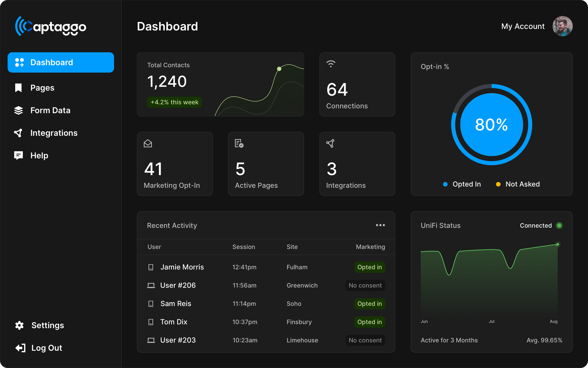Click the Total Contacts 1,240 value
The image size is (588, 368).
[167, 81]
